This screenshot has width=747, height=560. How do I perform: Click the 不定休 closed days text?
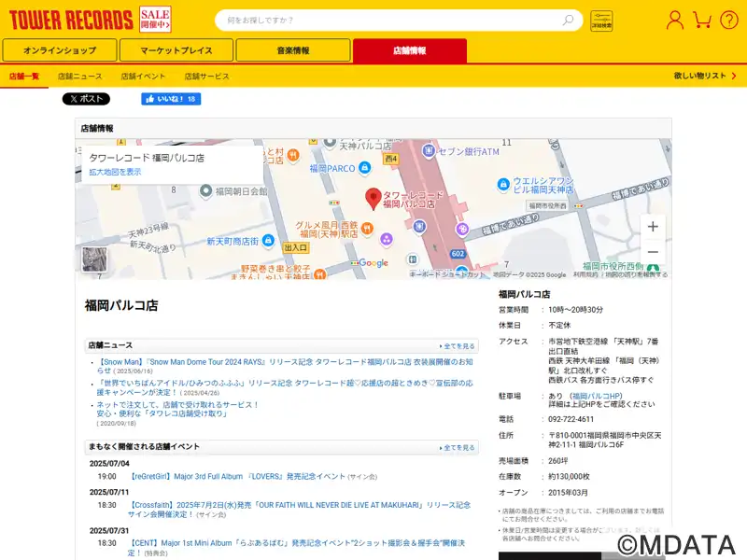[559, 326]
